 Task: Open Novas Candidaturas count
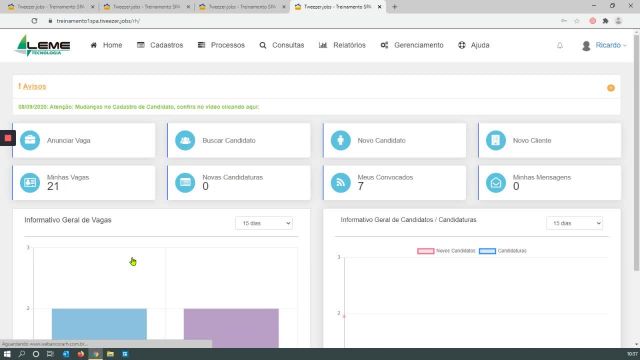coord(239,182)
